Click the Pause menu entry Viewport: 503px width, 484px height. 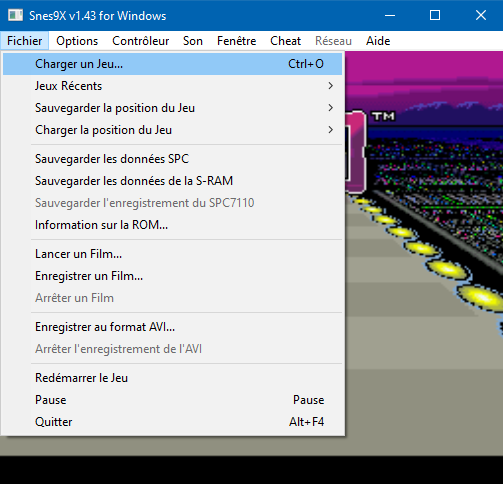172,400
